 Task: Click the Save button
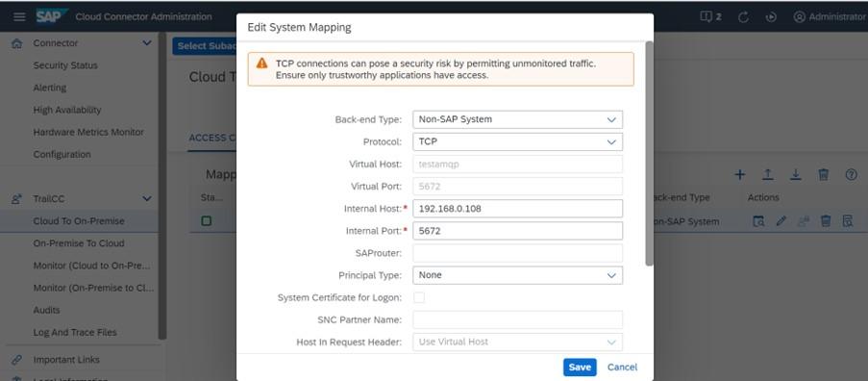click(x=580, y=368)
